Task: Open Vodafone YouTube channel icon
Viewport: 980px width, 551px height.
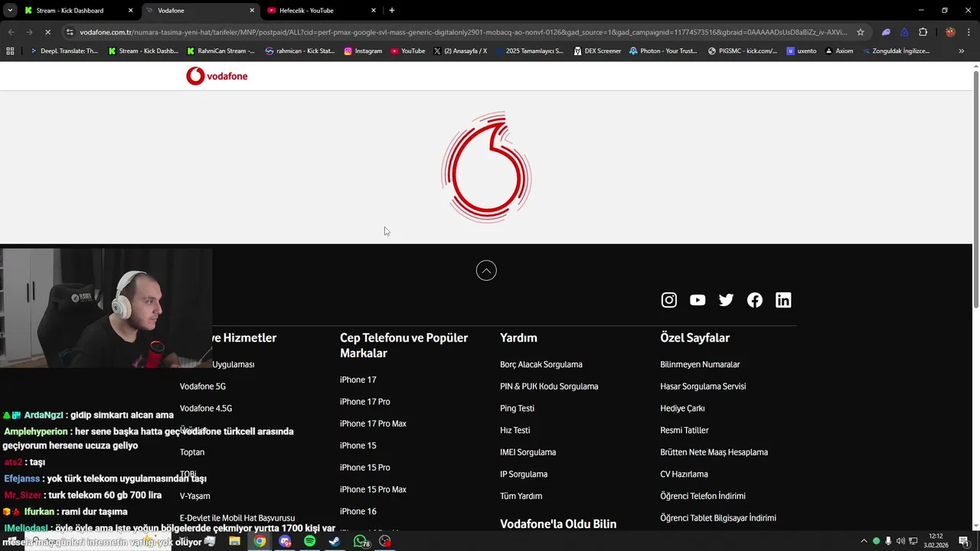Action: (x=697, y=300)
